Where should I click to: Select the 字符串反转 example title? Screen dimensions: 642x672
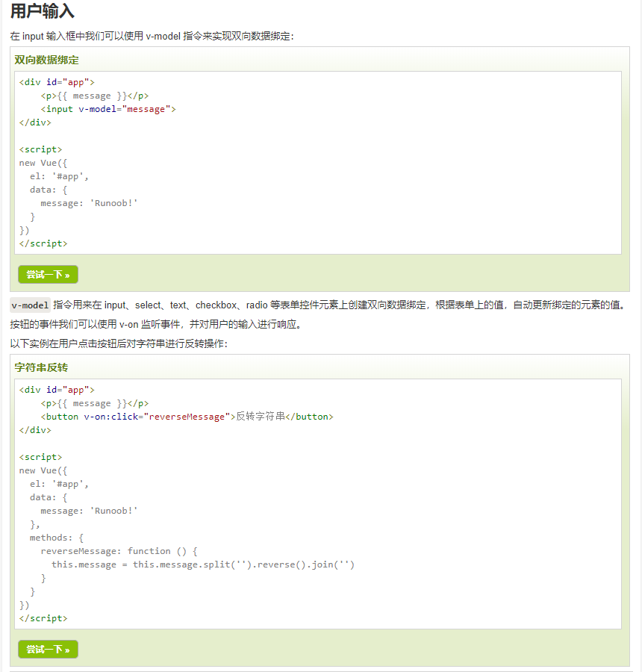pos(41,367)
